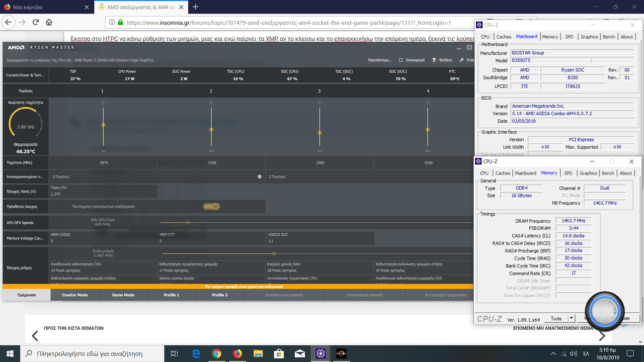Open Task View on the taskbar
This screenshot has width=644, height=362.
[x=175, y=353]
